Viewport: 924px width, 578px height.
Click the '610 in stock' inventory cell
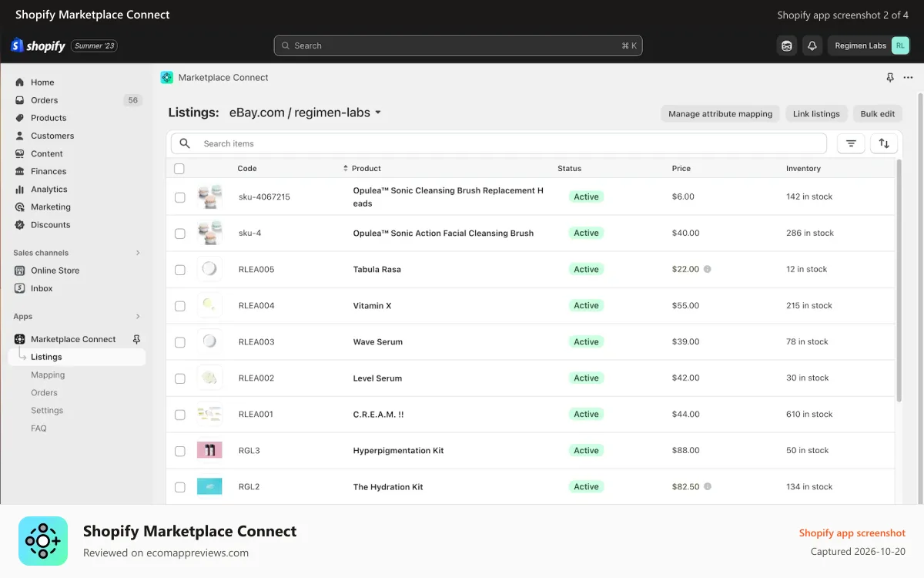pos(809,415)
